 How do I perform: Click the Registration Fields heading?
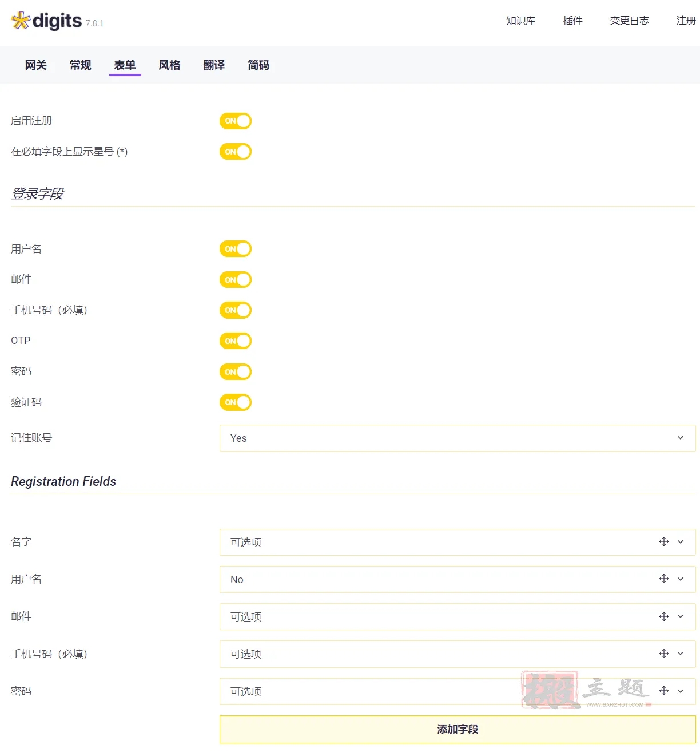[63, 481]
